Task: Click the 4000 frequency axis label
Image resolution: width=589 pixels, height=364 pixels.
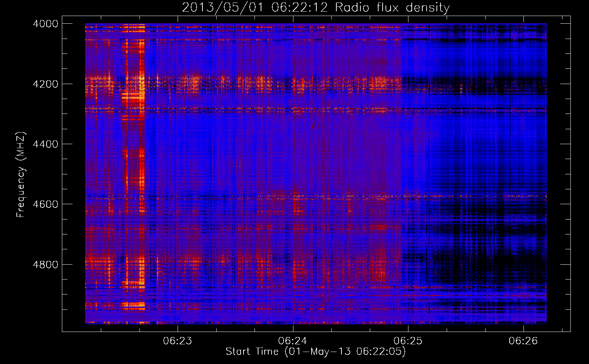Action: pyautogui.click(x=46, y=24)
